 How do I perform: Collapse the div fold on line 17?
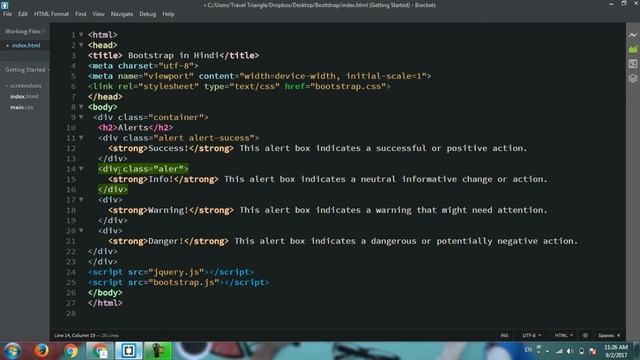[81, 200]
